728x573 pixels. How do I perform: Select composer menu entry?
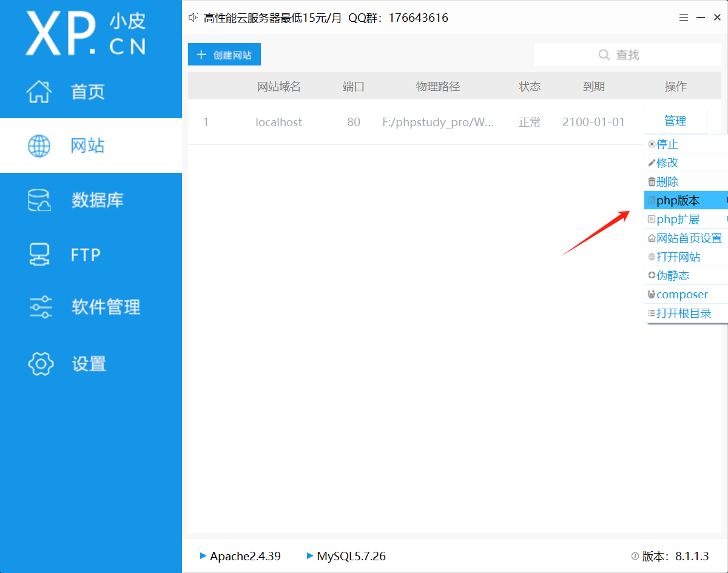click(686, 295)
